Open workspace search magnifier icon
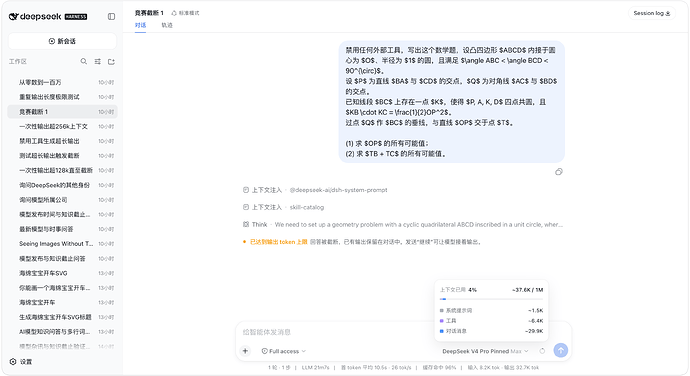The image size is (690, 376). pyautogui.click(x=84, y=61)
